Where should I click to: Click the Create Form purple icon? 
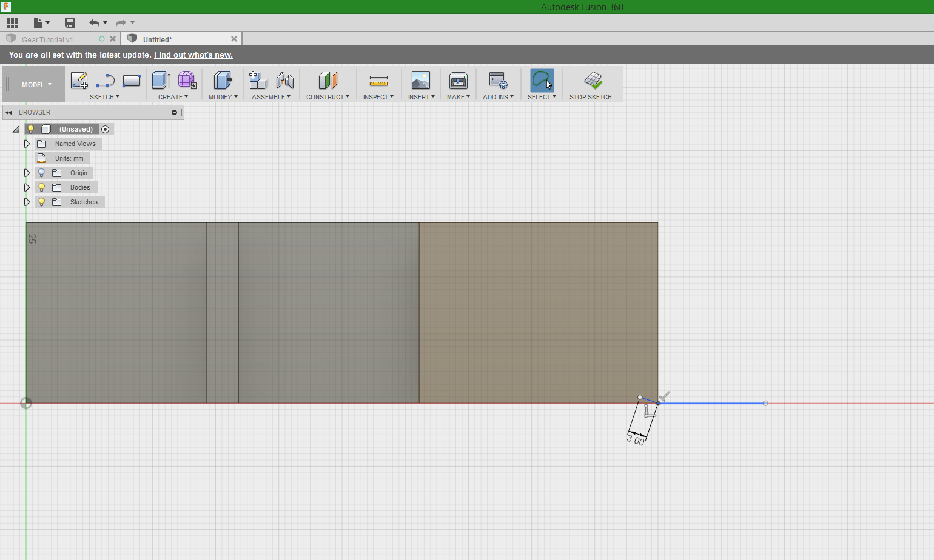(x=187, y=81)
